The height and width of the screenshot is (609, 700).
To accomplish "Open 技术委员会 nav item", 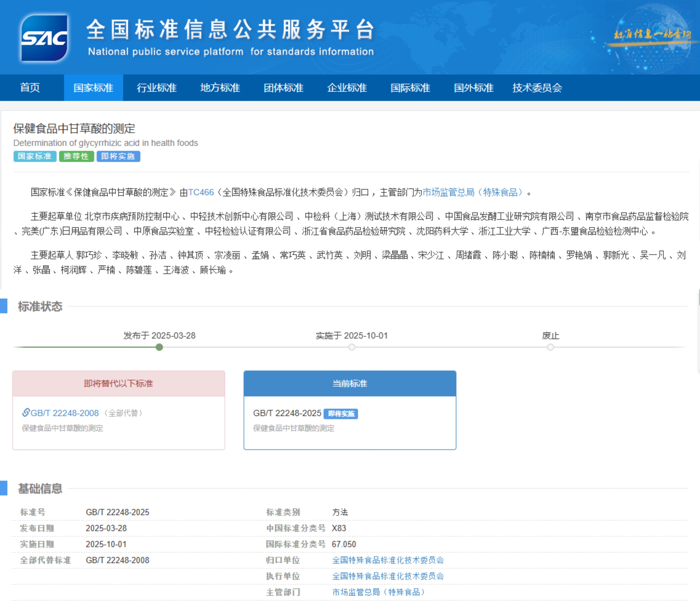I will coord(537,88).
